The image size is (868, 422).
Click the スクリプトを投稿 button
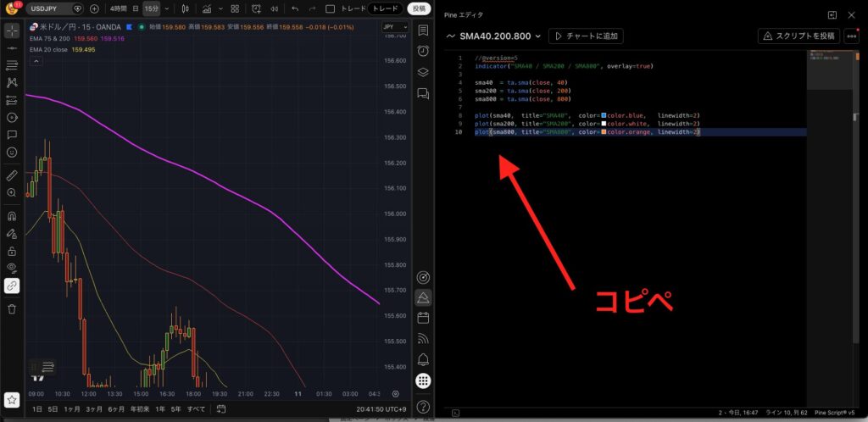[797, 36]
